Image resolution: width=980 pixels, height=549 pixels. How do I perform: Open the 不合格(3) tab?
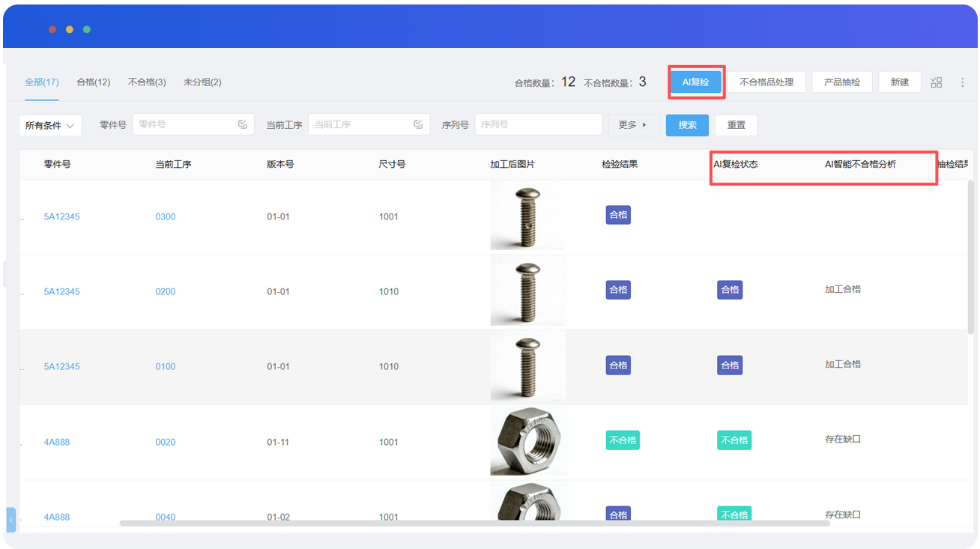click(x=147, y=82)
